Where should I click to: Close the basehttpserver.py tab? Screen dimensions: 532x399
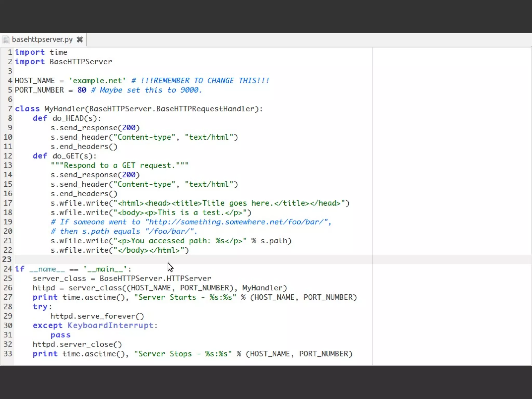tap(80, 39)
